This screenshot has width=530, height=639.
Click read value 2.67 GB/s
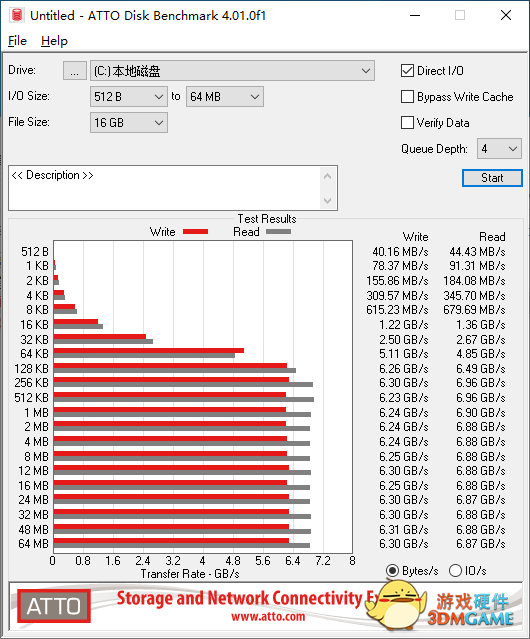coord(481,339)
